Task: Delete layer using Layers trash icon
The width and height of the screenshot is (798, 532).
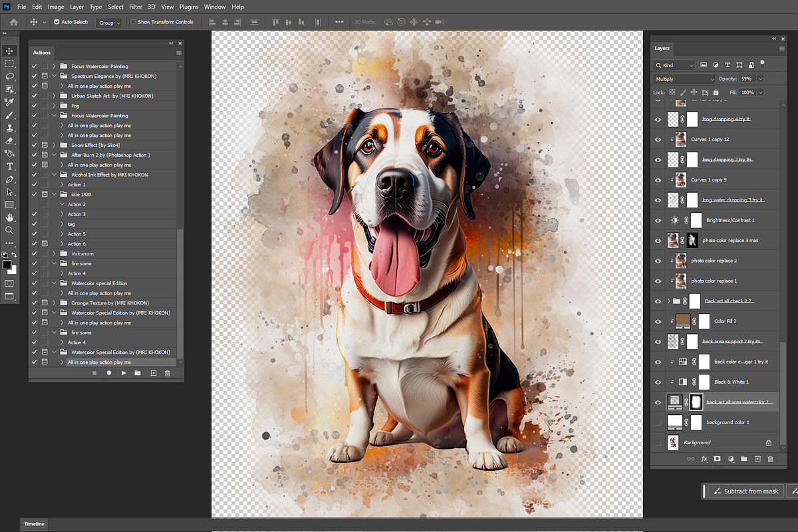Action: click(x=771, y=459)
